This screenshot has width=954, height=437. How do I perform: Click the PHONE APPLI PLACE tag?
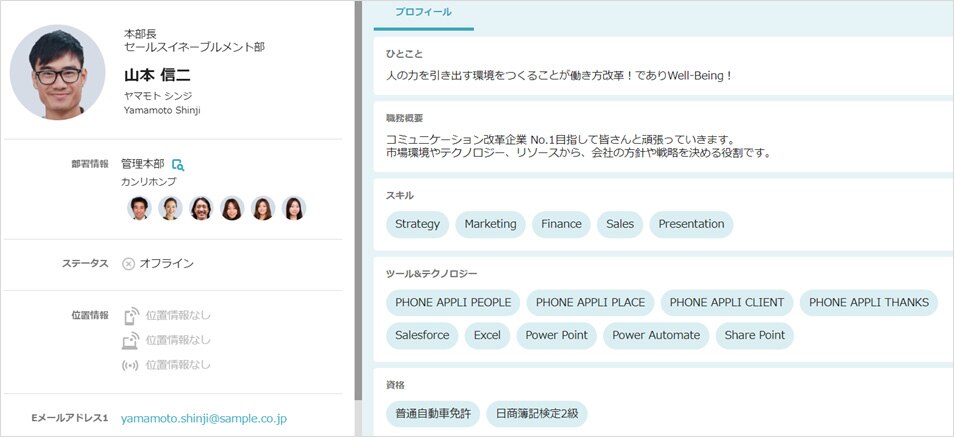tap(590, 302)
